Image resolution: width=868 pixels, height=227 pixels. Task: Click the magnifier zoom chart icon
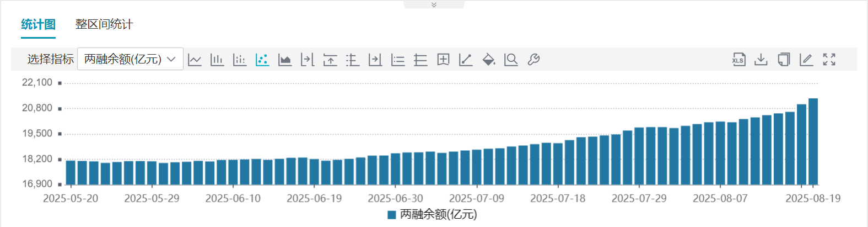511,60
